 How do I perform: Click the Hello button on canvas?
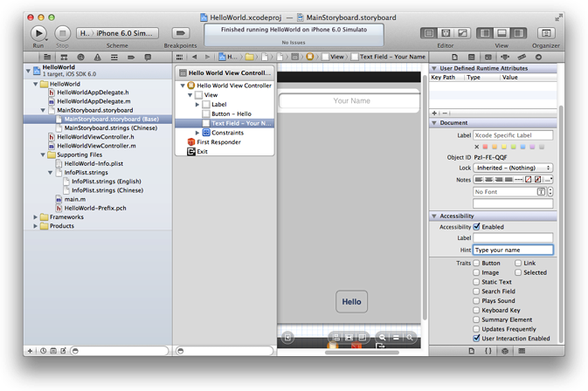click(x=351, y=302)
